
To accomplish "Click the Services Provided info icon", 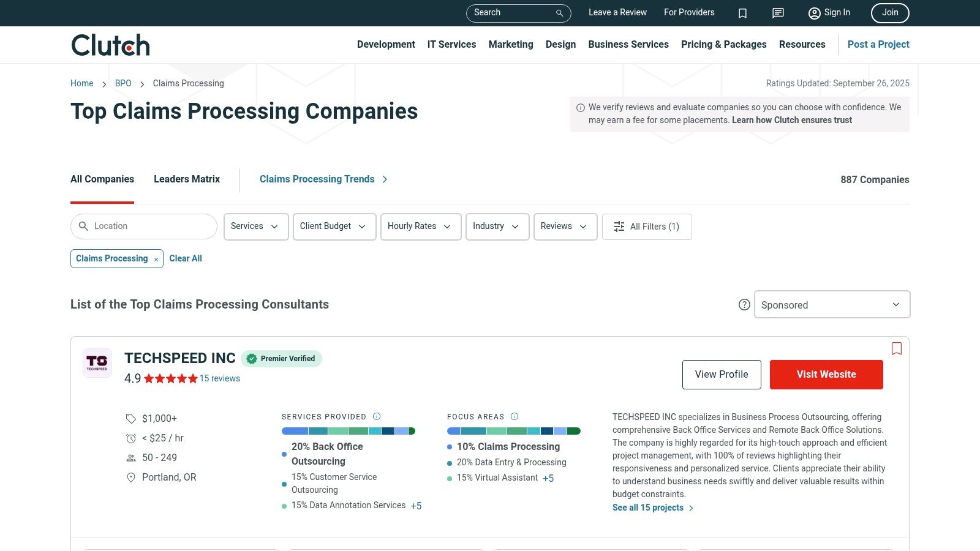I will tap(377, 416).
